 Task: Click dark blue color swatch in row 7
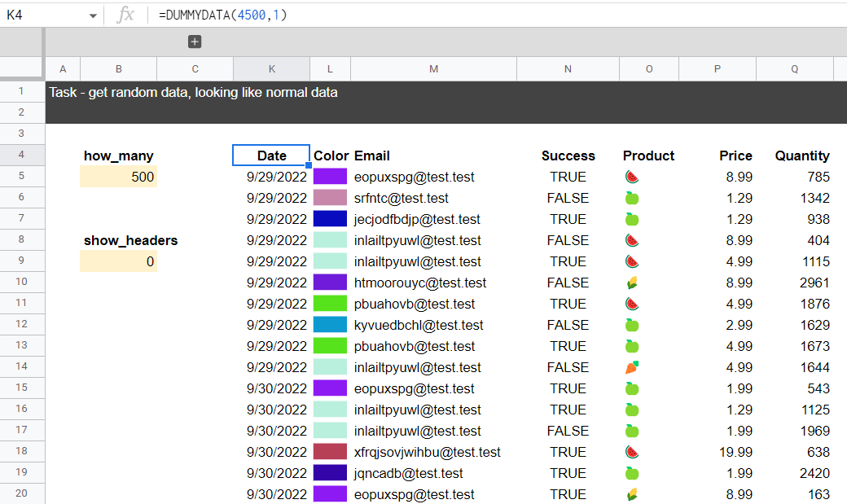pos(330,219)
